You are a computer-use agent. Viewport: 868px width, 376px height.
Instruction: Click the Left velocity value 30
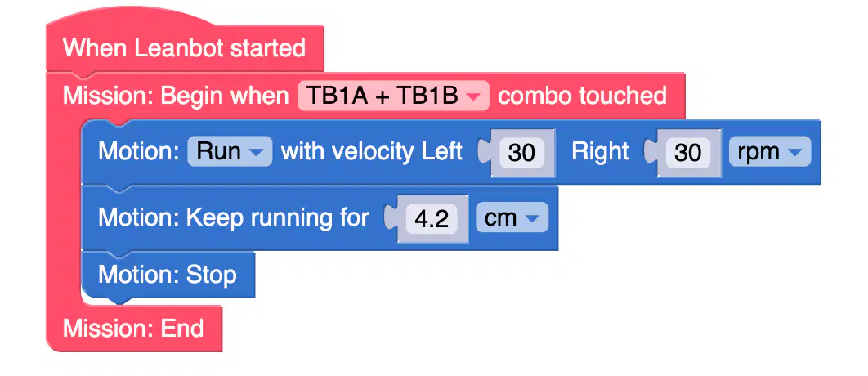tap(521, 152)
